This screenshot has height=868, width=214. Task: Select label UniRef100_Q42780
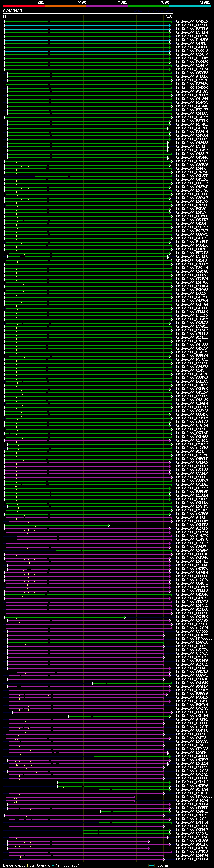tap(192, 128)
